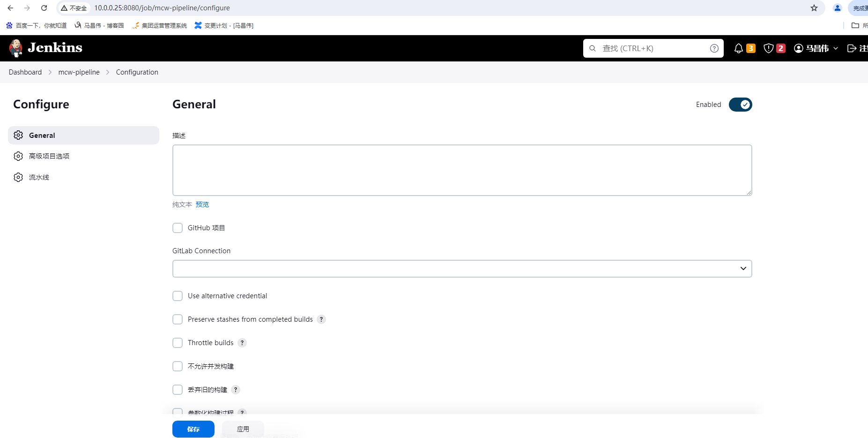Click the 纯文本 plain text label

pos(182,204)
